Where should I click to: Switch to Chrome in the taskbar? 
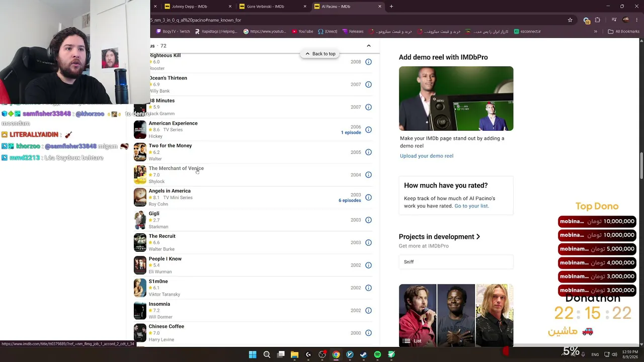[x=336, y=355]
